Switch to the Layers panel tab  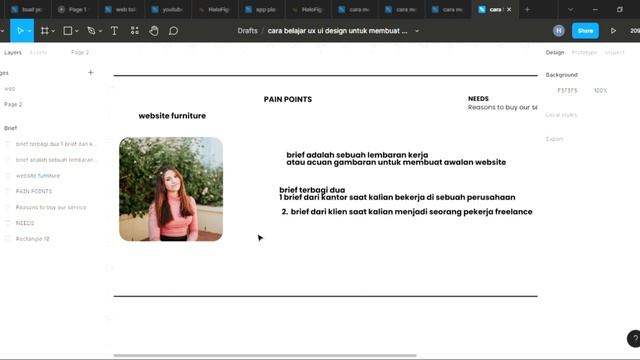point(13,52)
